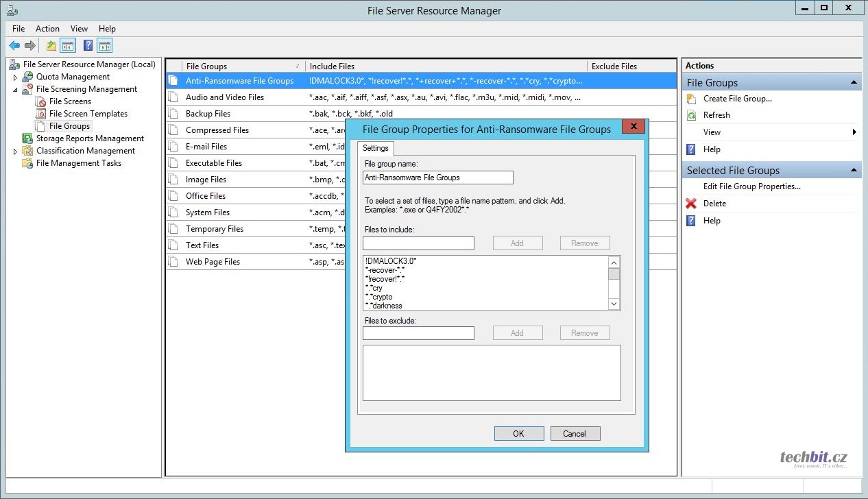Click the Refresh icon in Actions pane
868x499 pixels.
[x=691, y=115]
